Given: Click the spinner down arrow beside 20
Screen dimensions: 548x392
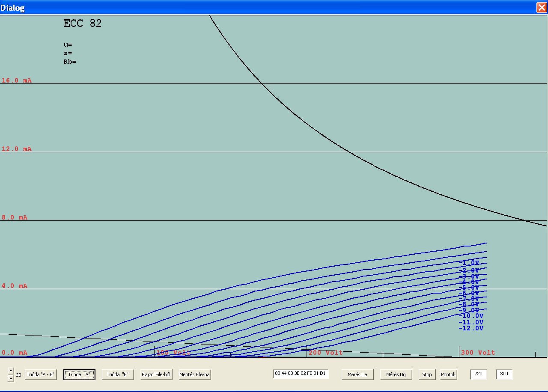Looking at the screenshot, I should [x=11, y=378].
